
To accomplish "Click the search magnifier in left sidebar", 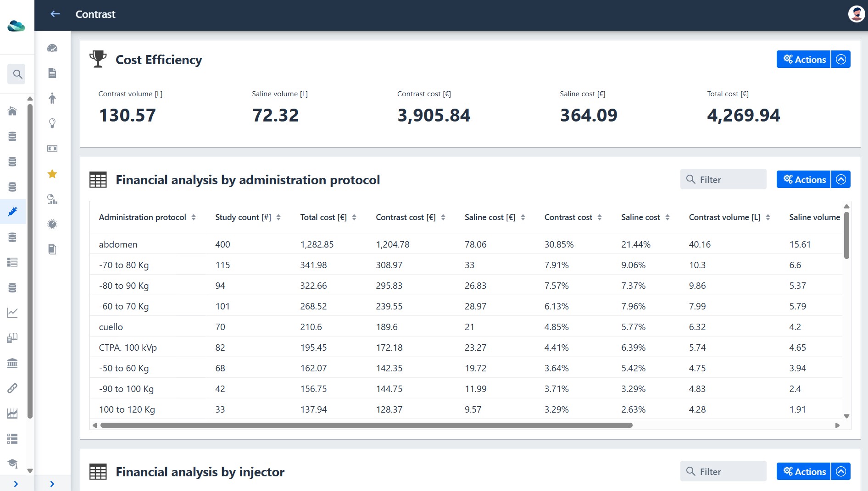I will tap(17, 74).
